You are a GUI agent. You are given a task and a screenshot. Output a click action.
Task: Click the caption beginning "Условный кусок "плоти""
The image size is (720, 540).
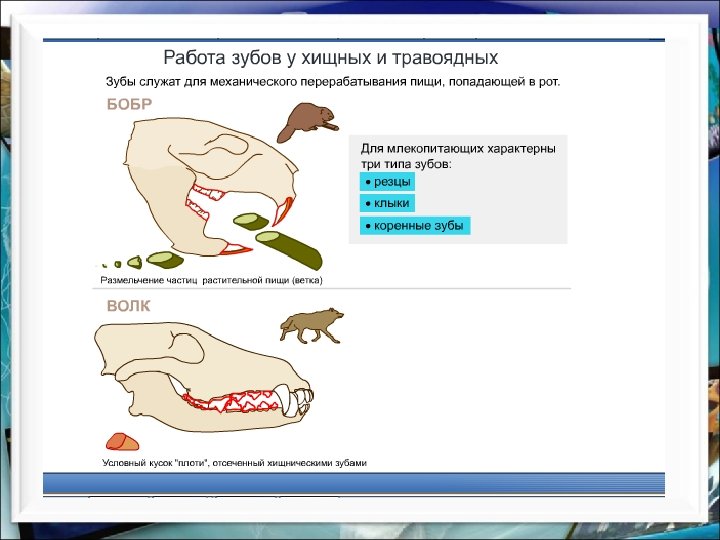click(x=234, y=463)
